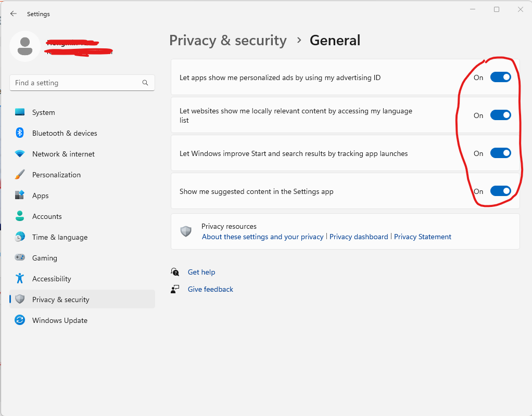Click the Give feedback person icon

click(175, 289)
